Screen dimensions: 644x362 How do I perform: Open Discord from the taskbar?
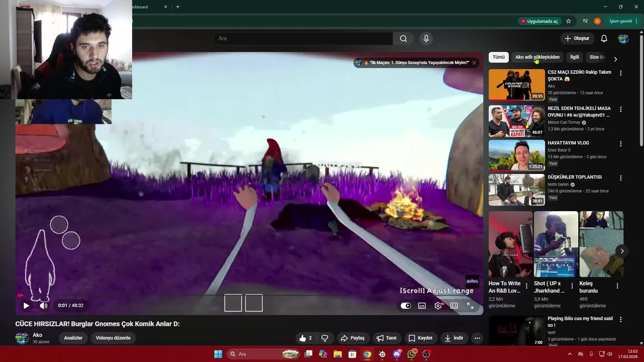397,354
